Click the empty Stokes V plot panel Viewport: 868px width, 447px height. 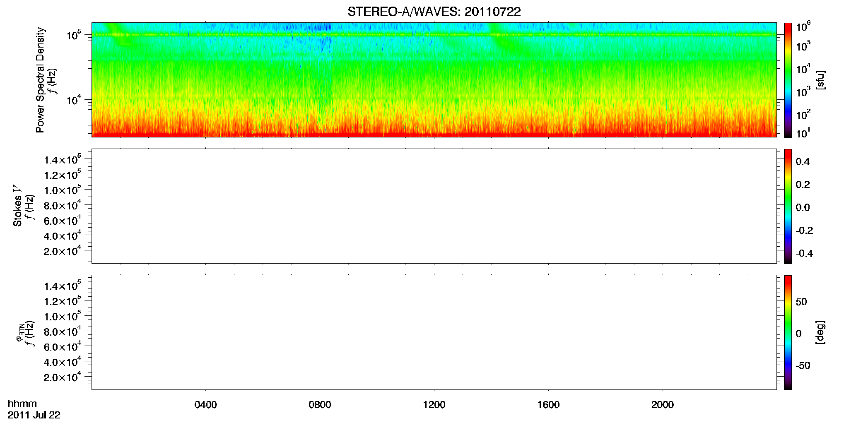coord(434,206)
